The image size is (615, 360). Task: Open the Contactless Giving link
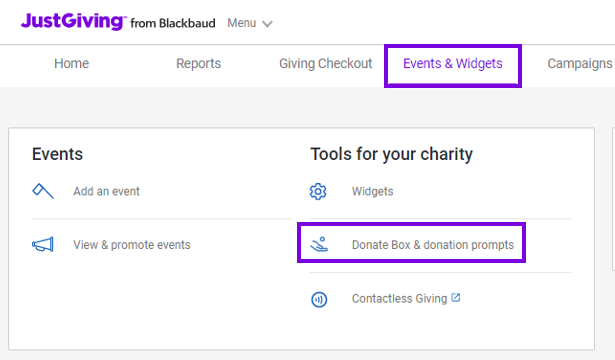(x=399, y=299)
